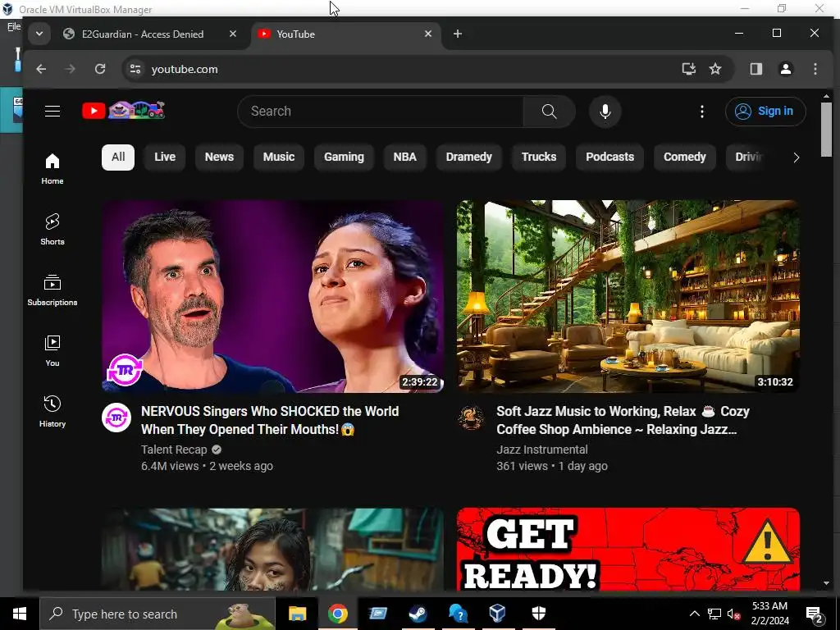View site information icon in address bar
Screen dimensions: 840x630
(135, 69)
